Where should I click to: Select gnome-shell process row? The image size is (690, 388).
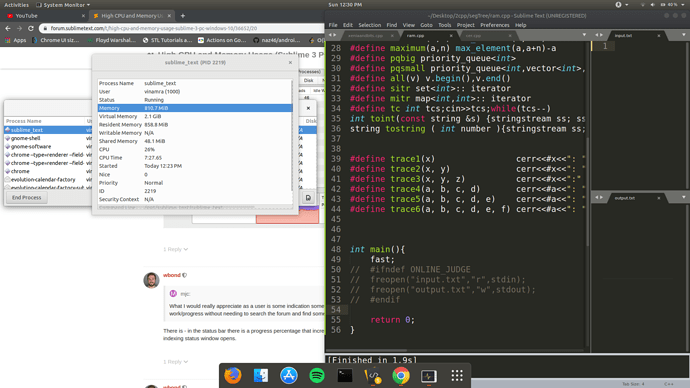[48, 138]
